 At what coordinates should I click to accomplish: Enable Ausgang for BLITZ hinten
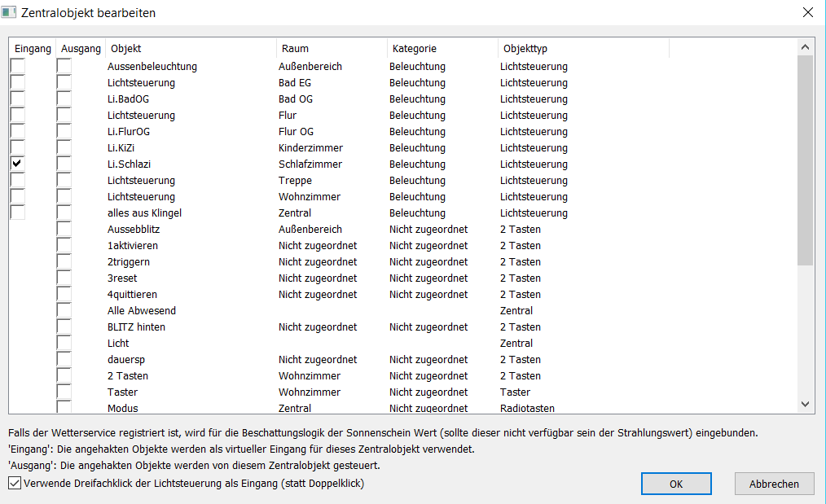click(64, 327)
